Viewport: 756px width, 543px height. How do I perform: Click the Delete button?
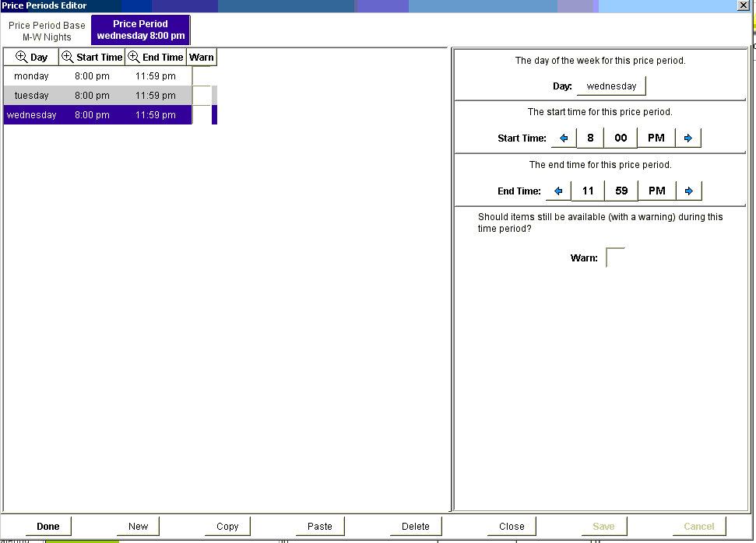click(415, 527)
